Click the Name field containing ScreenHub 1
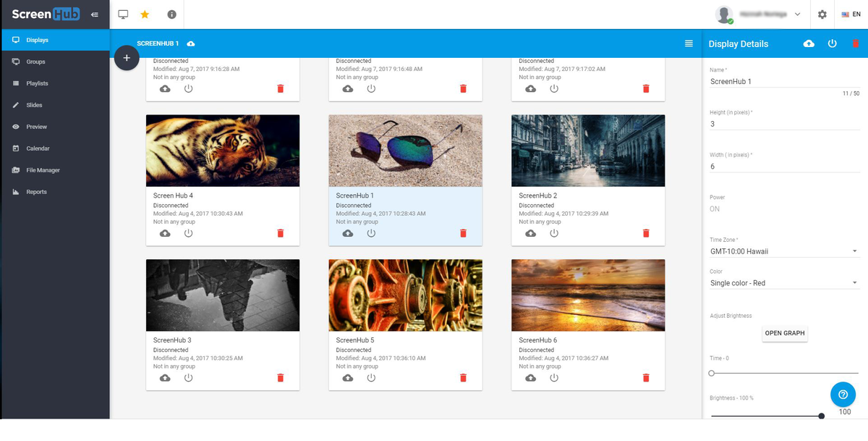The width and height of the screenshot is (868, 441). 784,81
